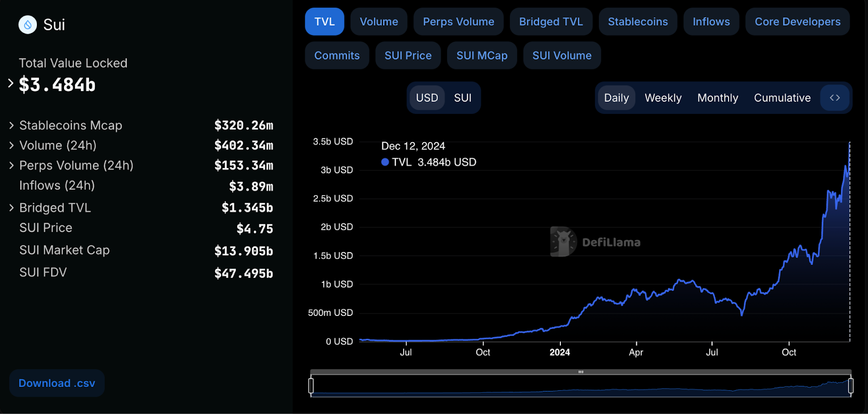Viewport: 868px width, 414px height.
Task: Toggle the Bridged TVL chart series
Action: click(551, 22)
